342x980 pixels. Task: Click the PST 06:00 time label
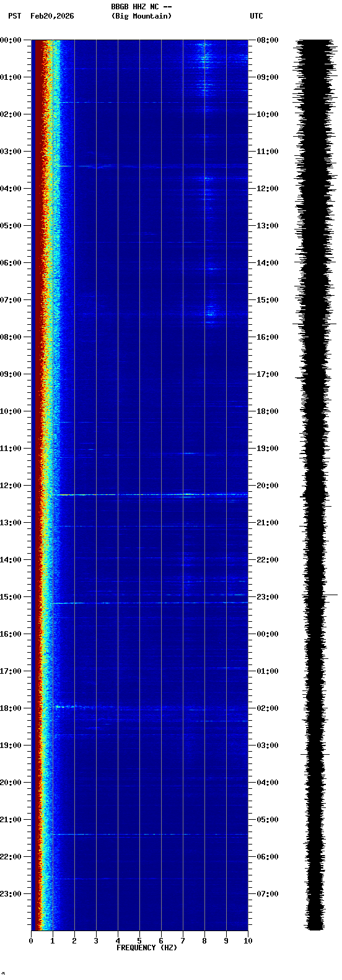tap(11, 263)
